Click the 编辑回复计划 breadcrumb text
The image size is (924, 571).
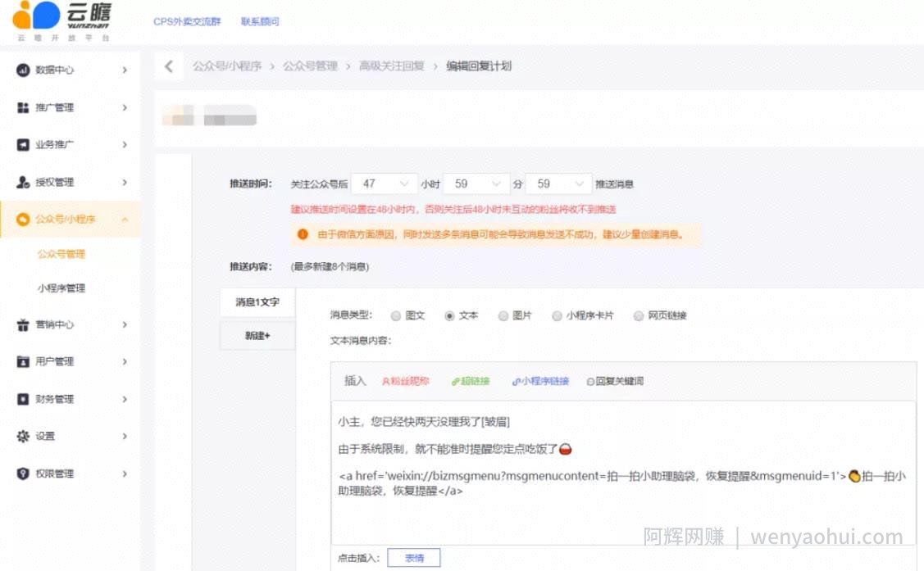pyautogui.click(x=479, y=66)
